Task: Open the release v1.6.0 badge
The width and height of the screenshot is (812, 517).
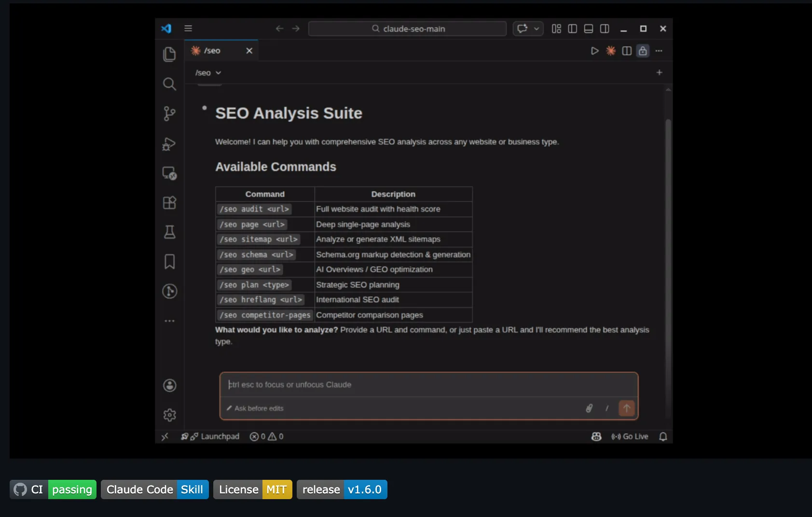Action: pyautogui.click(x=342, y=489)
